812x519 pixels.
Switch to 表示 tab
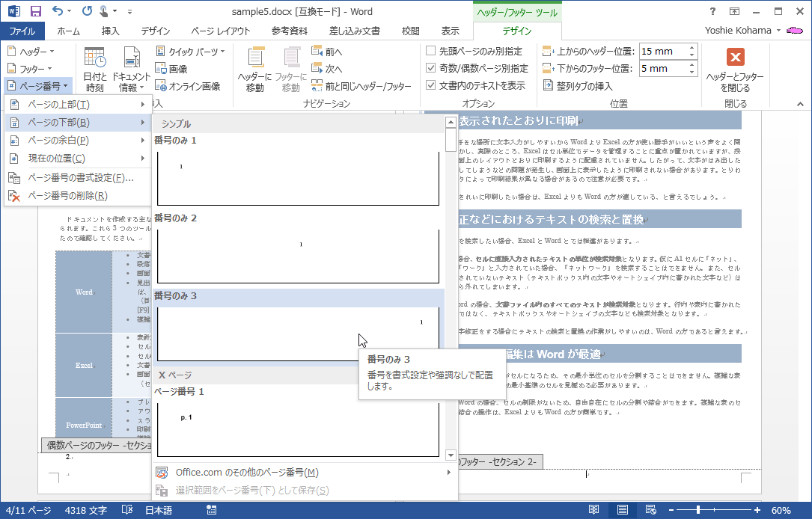(x=450, y=31)
